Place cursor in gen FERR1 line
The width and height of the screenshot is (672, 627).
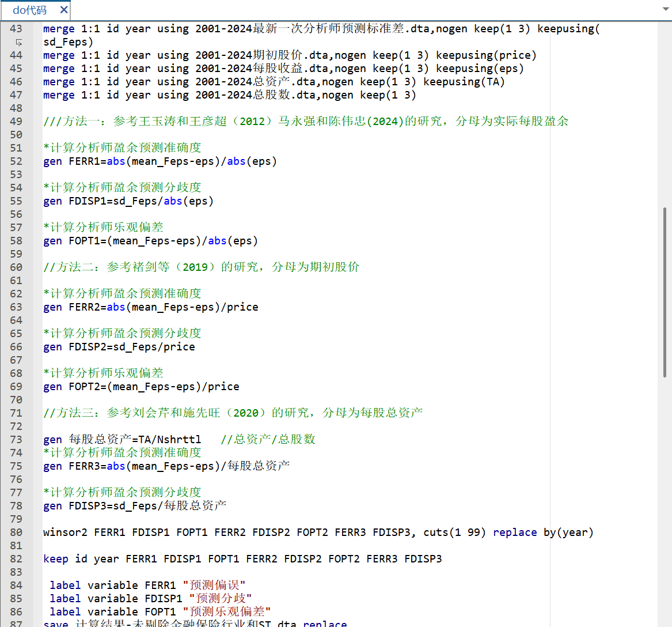160,161
